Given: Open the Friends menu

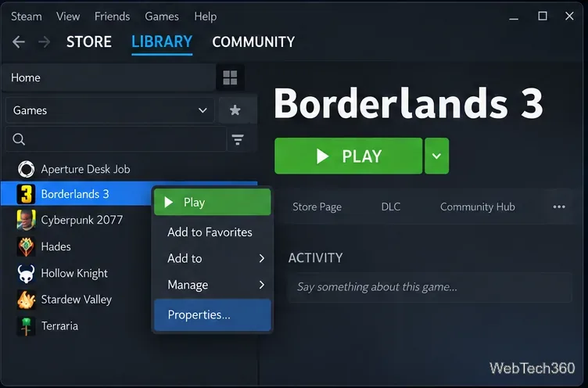Looking at the screenshot, I should pyautogui.click(x=112, y=16).
